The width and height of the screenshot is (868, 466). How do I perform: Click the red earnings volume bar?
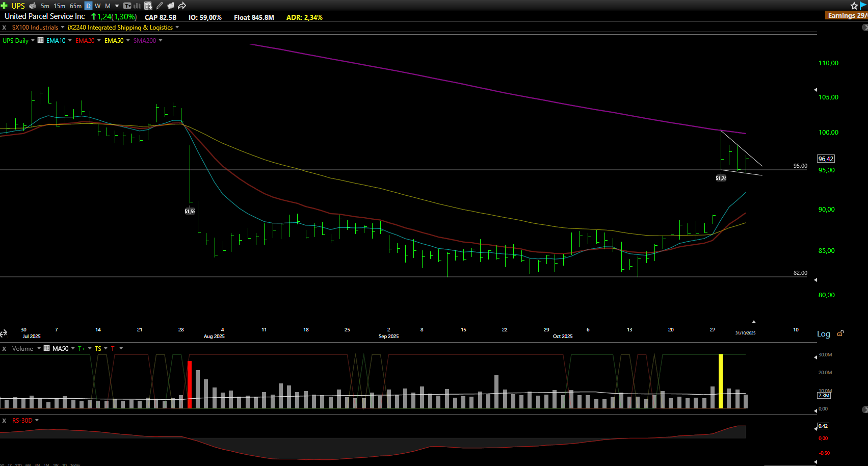tap(190, 384)
